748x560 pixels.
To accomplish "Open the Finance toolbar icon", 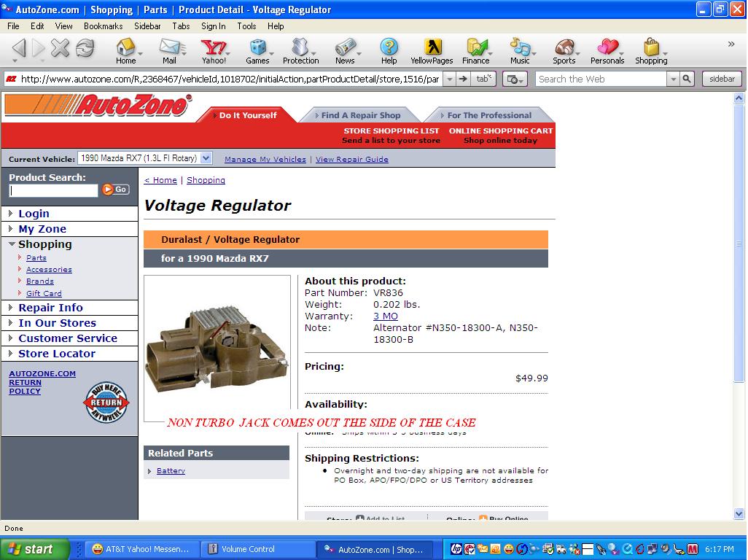I will pyautogui.click(x=476, y=51).
